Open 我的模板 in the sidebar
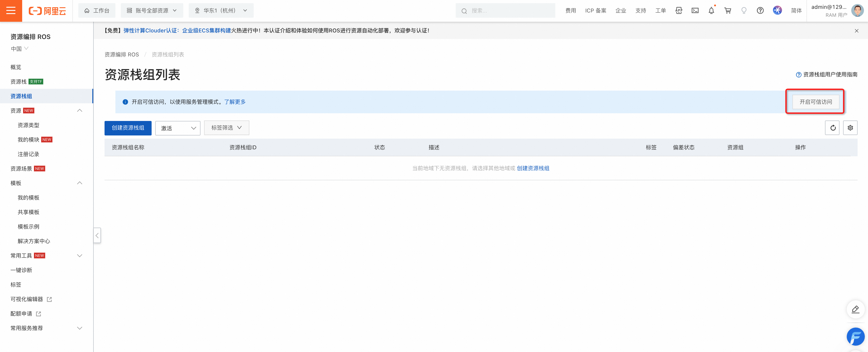This screenshot has height=352, width=868. [x=28, y=198]
